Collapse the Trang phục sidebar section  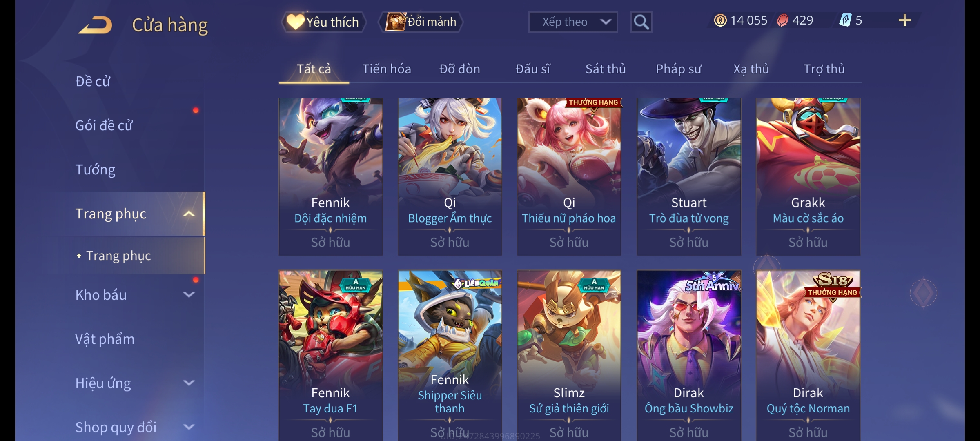189,214
